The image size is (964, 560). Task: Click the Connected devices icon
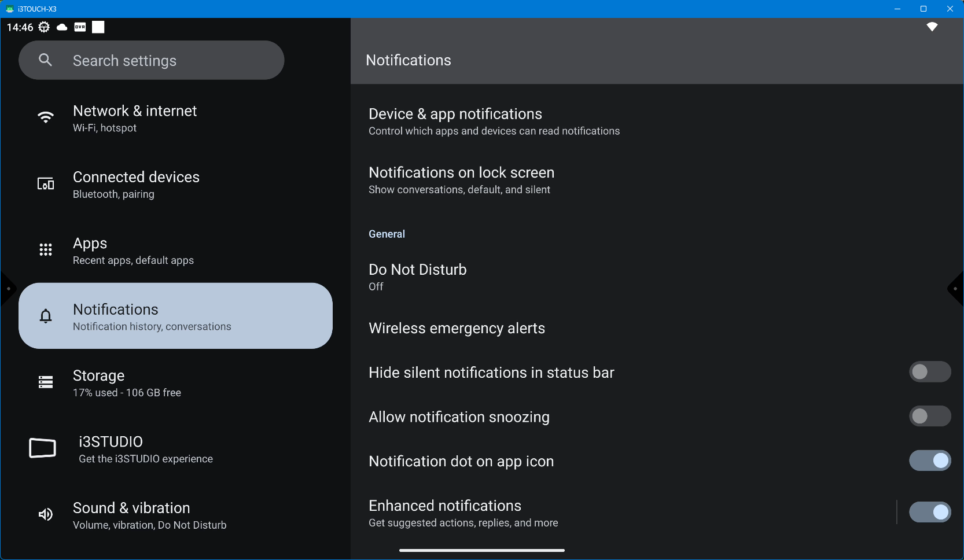click(46, 184)
